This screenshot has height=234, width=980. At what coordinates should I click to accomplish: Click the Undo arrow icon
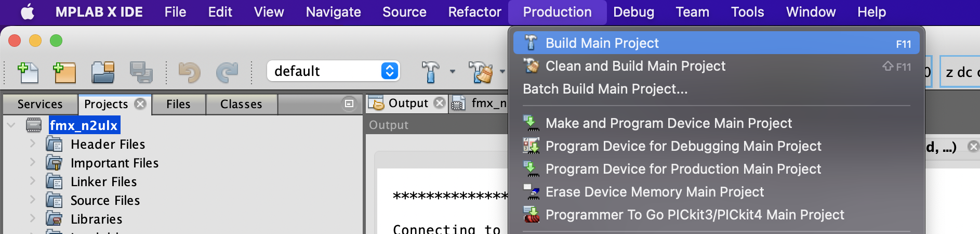[189, 72]
